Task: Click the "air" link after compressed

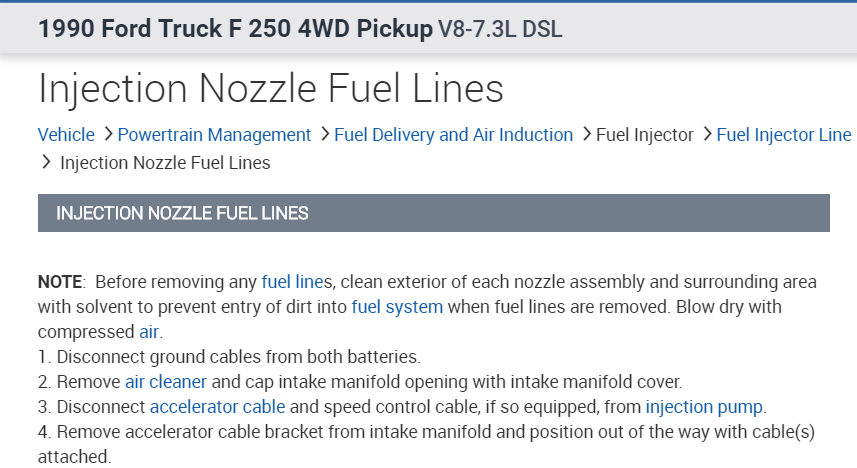Action: 149,331
